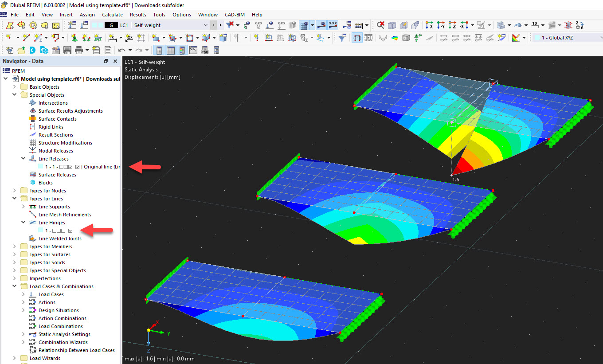This screenshot has width=603, height=364.
Task: Toggle the checkbox on Line Release Original line
Action: click(x=78, y=168)
